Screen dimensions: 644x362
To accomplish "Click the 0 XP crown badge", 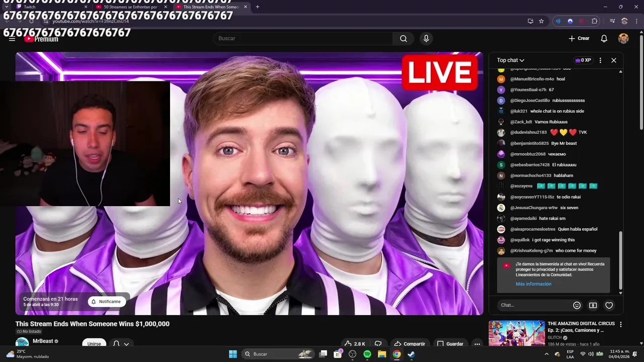I will [x=583, y=60].
